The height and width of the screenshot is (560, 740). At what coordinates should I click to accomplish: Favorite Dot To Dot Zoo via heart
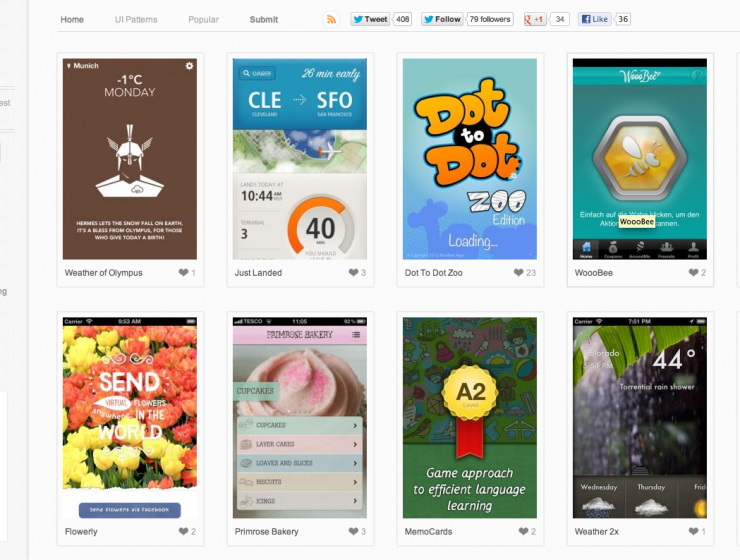coord(518,272)
